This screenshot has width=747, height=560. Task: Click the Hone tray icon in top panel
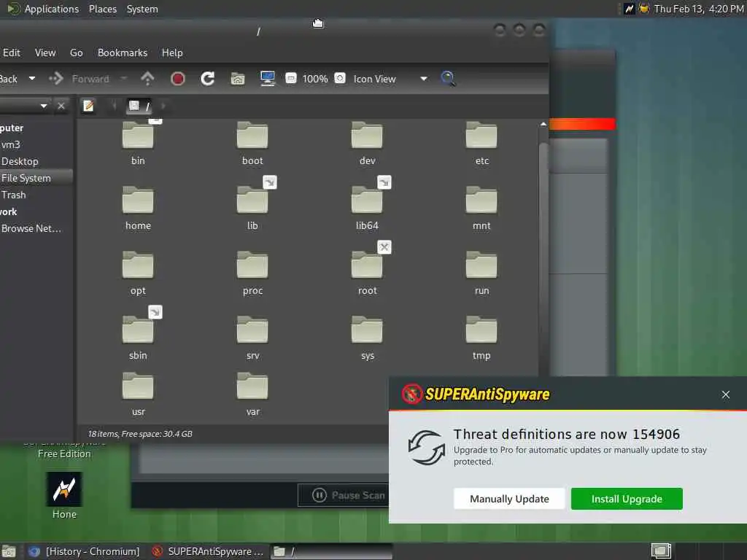[630, 9]
